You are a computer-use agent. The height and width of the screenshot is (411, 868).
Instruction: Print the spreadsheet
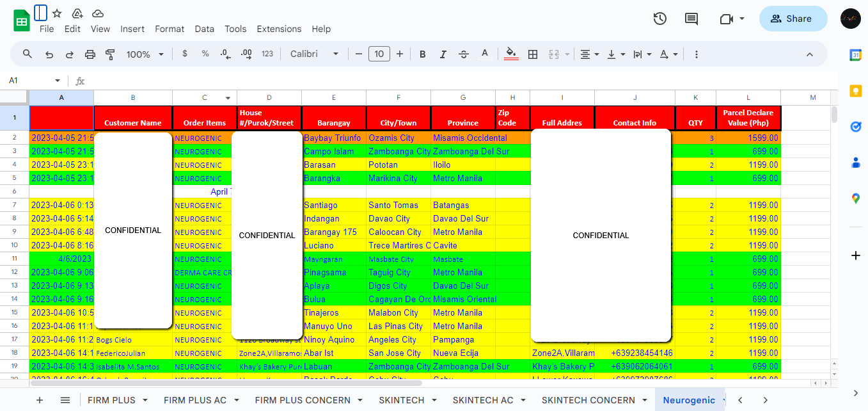point(90,54)
